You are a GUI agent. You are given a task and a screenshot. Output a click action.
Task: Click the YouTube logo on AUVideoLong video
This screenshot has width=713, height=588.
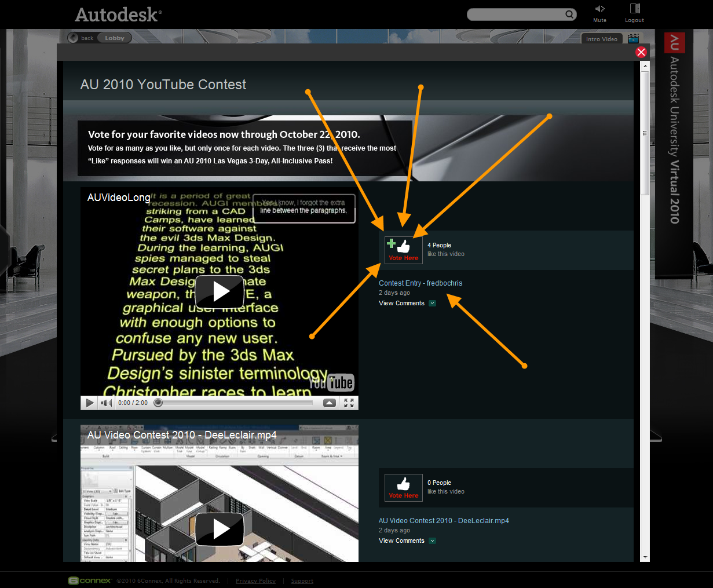click(x=331, y=382)
